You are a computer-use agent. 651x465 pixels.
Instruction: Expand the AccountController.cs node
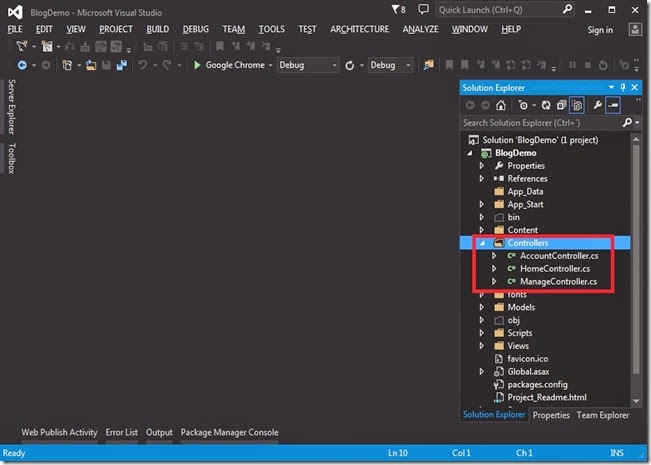(x=494, y=256)
